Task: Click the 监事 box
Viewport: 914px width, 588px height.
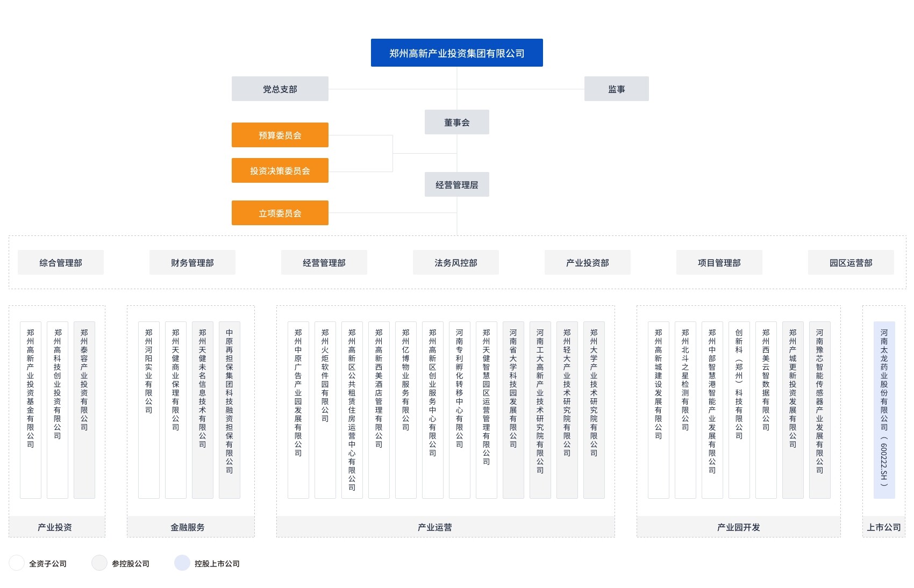Action: 616,89
